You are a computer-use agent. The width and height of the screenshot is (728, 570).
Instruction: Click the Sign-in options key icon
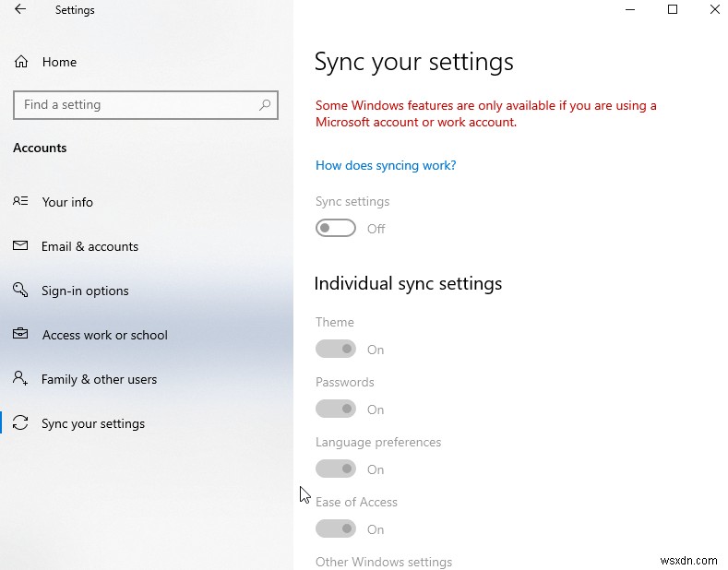tap(20, 290)
